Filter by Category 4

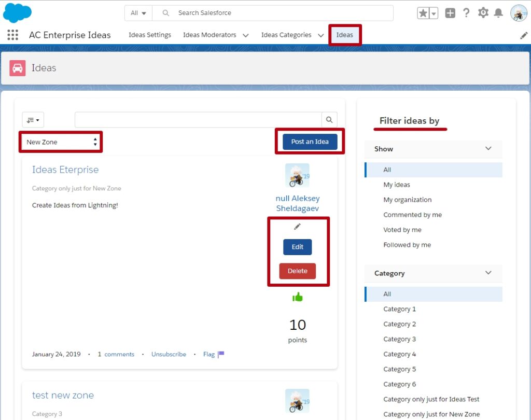pos(400,354)
